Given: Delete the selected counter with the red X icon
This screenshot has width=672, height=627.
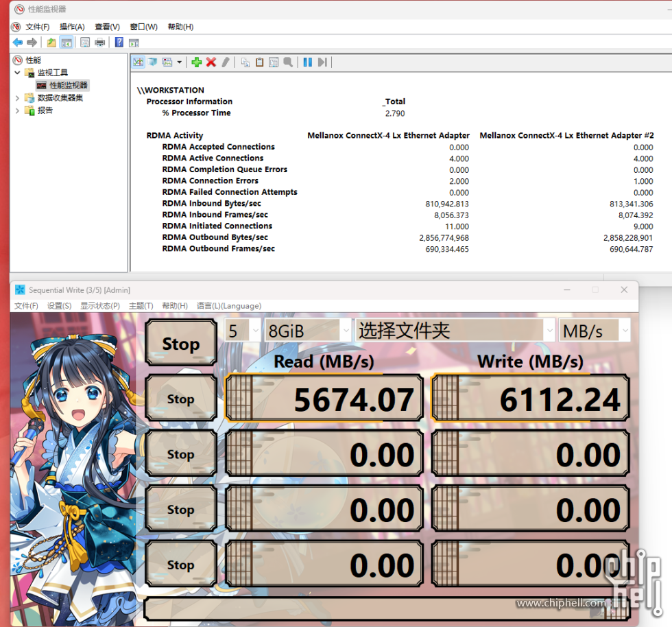Looking at the screenshot, I should (x=211, y=62).
